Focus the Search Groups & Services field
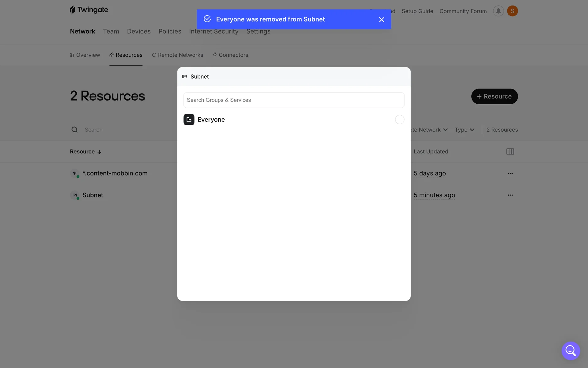 click(x=294, y=100)
